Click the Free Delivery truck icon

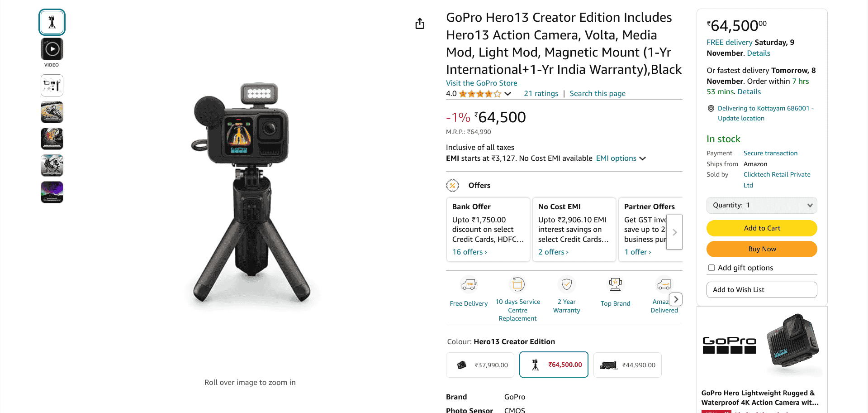[469, 285]
